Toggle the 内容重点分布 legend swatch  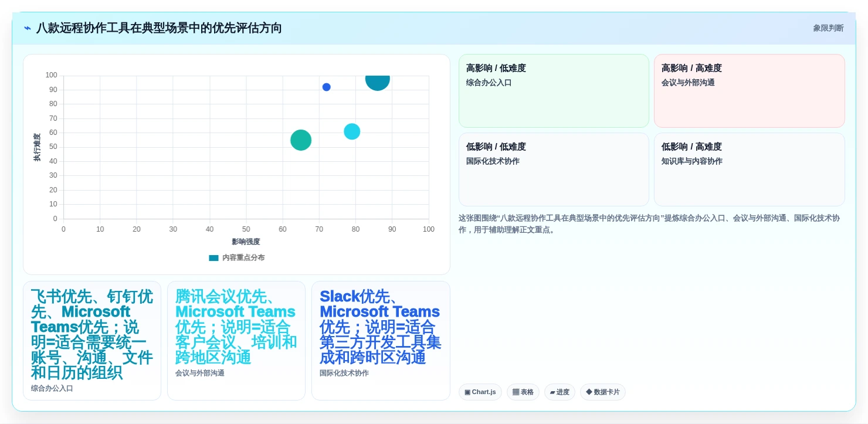click(x=213, y=257)
